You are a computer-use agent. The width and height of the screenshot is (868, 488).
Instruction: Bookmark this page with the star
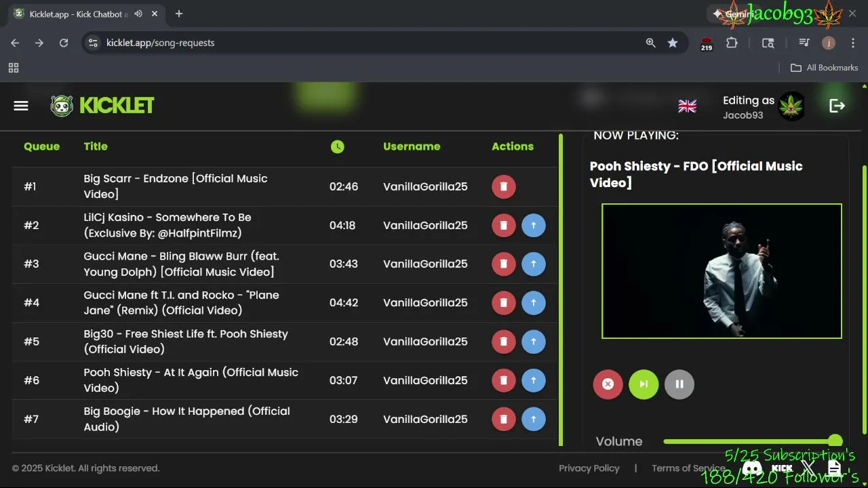tap(673, 43)
